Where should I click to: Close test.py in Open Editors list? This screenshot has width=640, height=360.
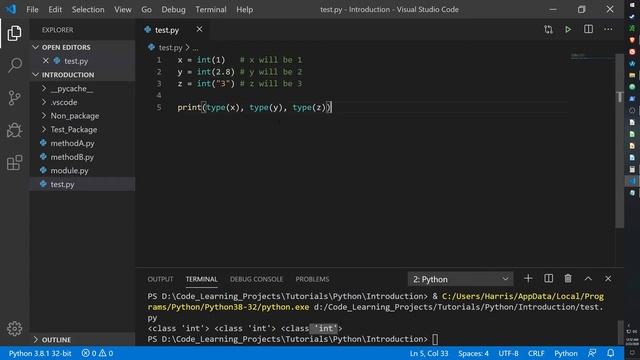46,61
